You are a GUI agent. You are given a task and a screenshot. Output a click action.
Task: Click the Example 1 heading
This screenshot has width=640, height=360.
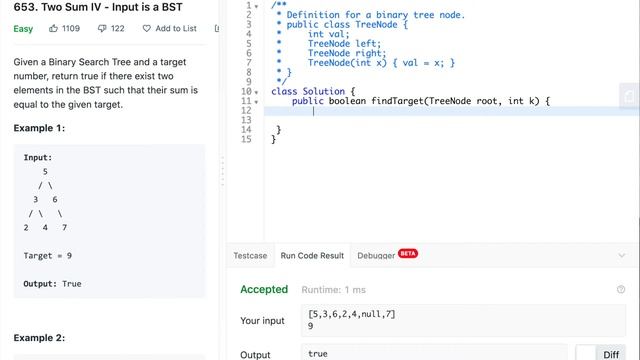coord(39,128)
